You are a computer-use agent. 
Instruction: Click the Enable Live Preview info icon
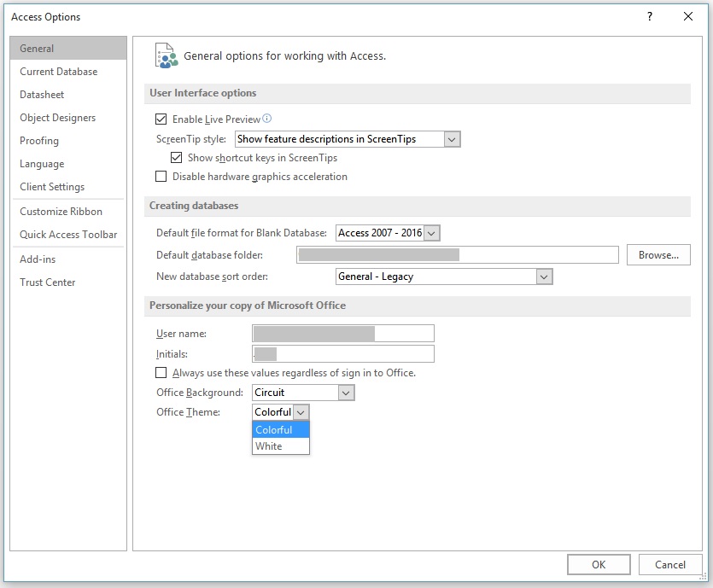point(267,119)
